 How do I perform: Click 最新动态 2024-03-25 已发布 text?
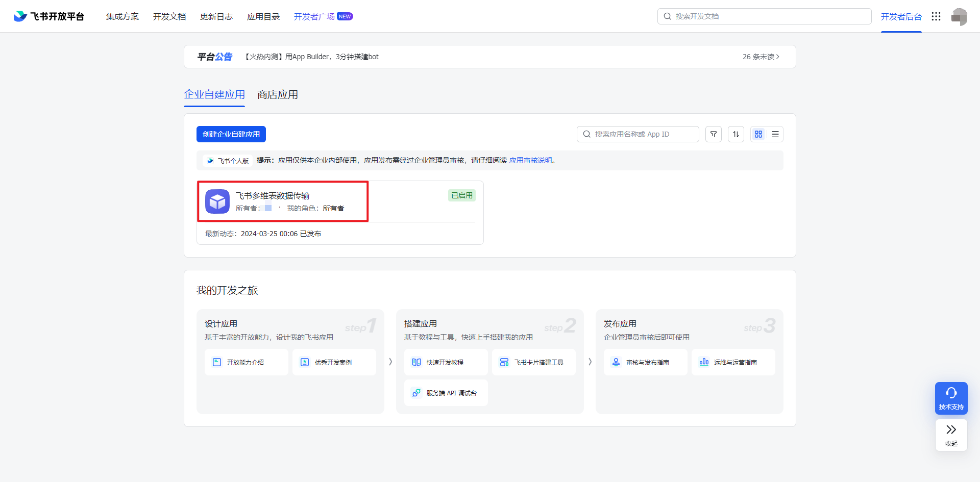(x=263, y=234)
